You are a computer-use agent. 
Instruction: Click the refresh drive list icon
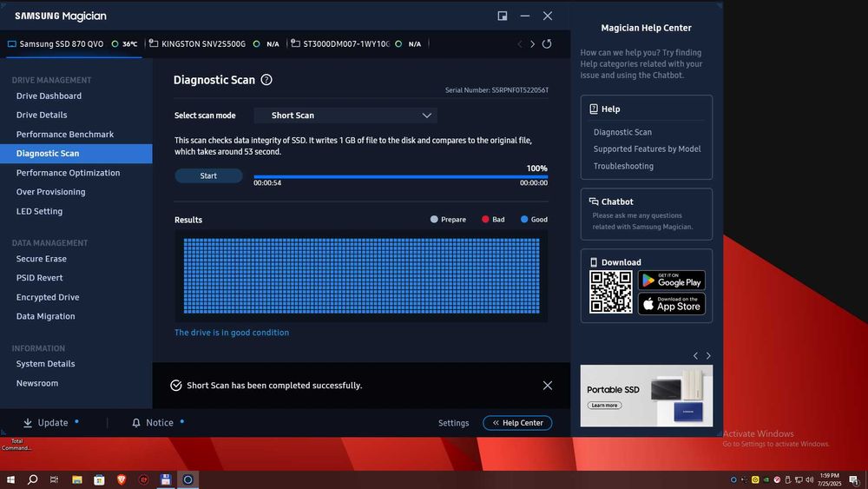pos(547,44)
